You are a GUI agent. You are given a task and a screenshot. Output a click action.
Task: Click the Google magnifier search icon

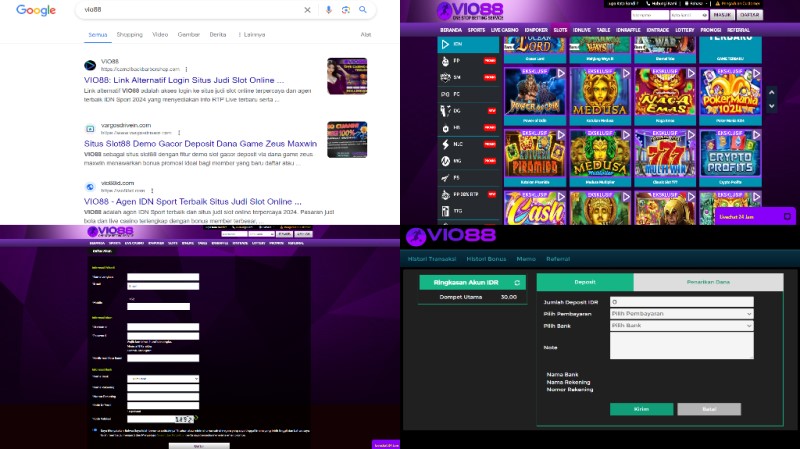[x=363, y=10]
